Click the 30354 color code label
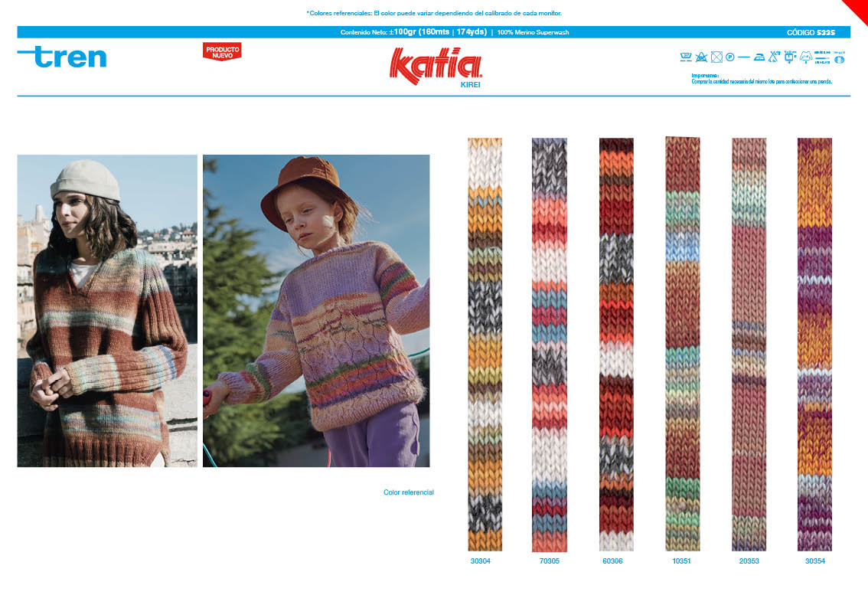This screenshot has height=608, width=868. (x=814, y=561)
